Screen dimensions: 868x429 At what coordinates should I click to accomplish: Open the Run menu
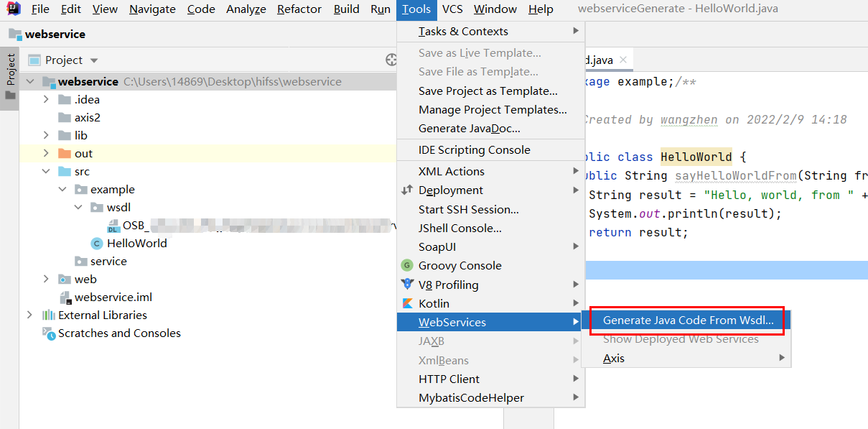coord(381,9)
